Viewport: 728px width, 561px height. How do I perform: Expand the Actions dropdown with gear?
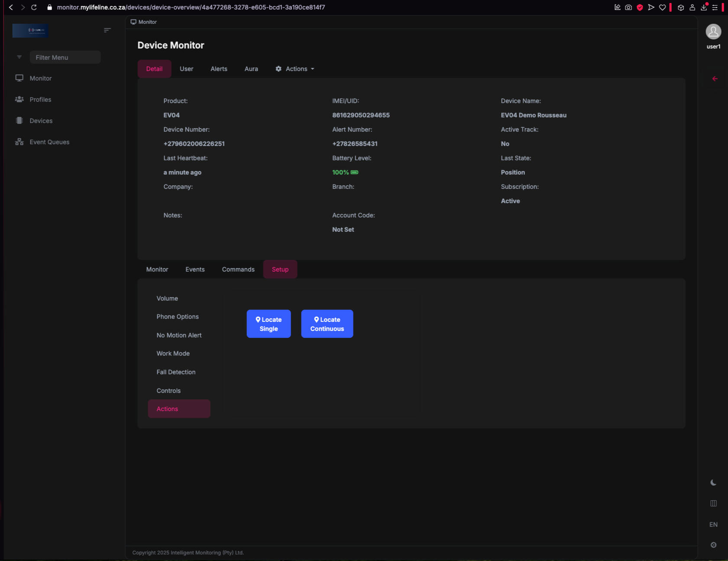[x=295, y=69]
